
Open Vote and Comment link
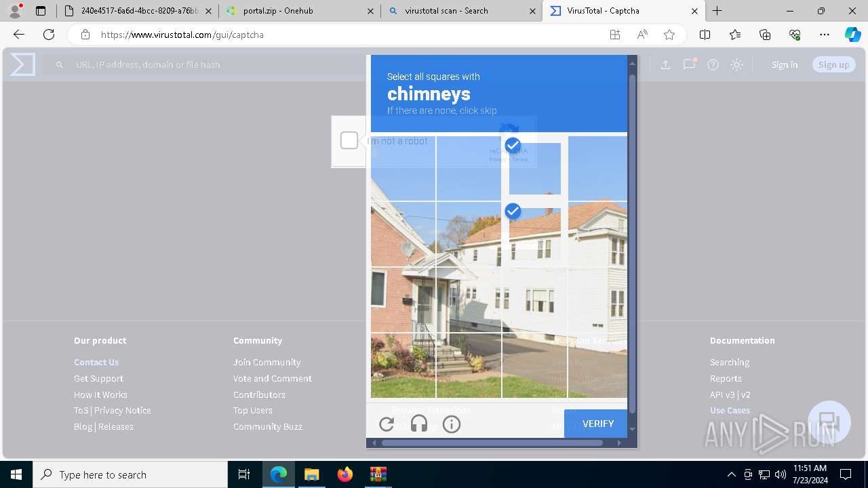point(273,378)
